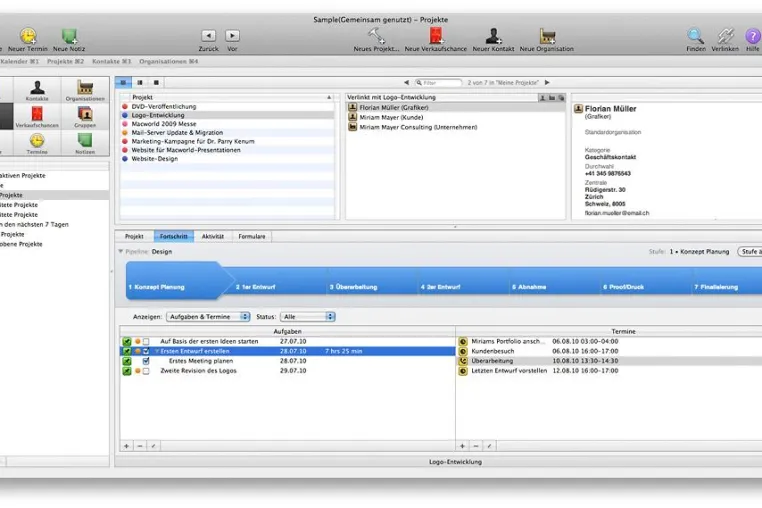
Task: Select pipeline stage '5 Abnahme'
Action: [554, 282]
